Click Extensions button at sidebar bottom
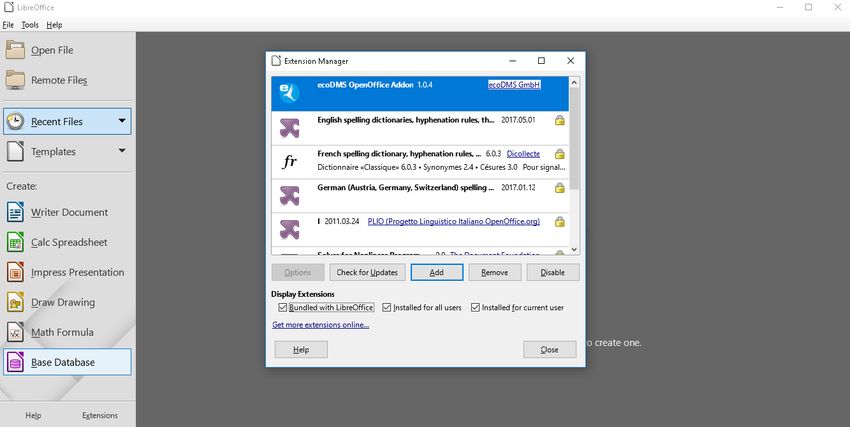This screenshot has height=427, width=850. [100, 415]
